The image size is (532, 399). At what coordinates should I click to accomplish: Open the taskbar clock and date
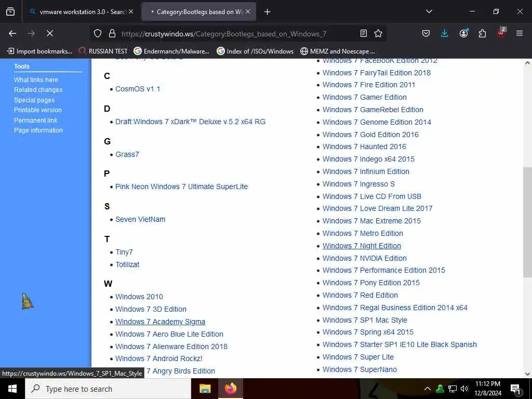(488, 389)
